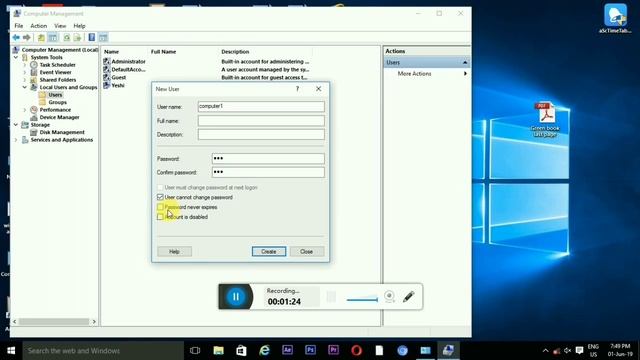
Task: Open File Explorer from the taskbar
Action: pos(218,350)
